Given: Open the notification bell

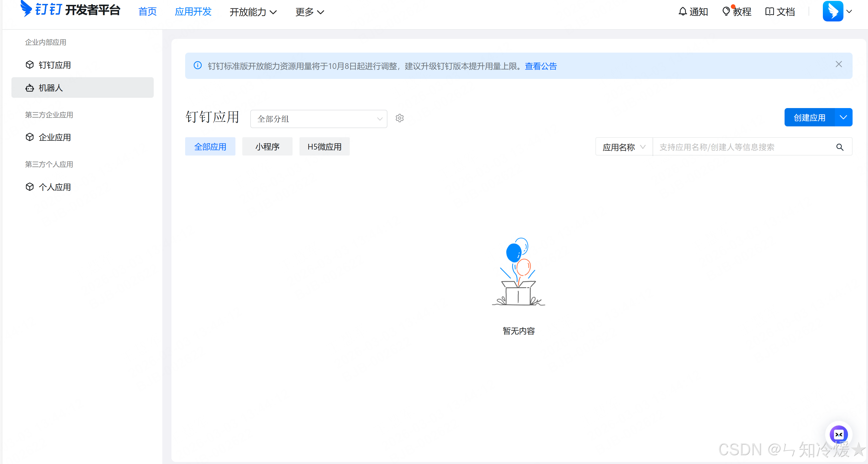Looking at the screenshot, I should (x=682, y=11).
